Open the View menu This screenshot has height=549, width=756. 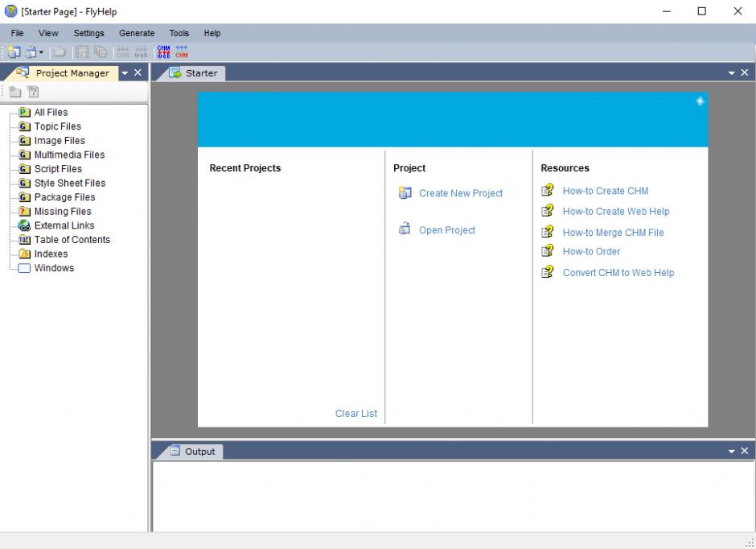[48, 33]
